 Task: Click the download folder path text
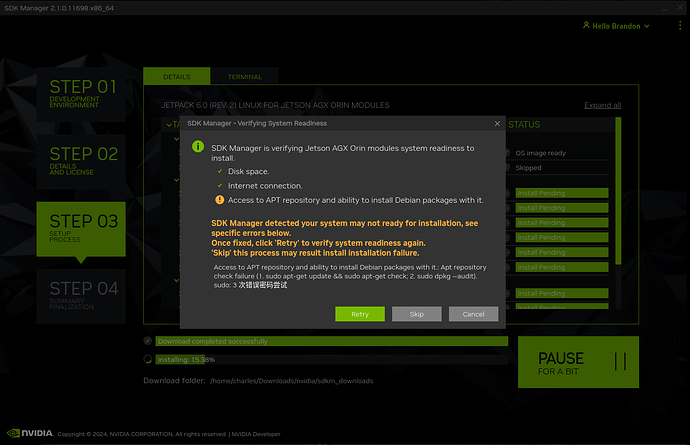291,381
